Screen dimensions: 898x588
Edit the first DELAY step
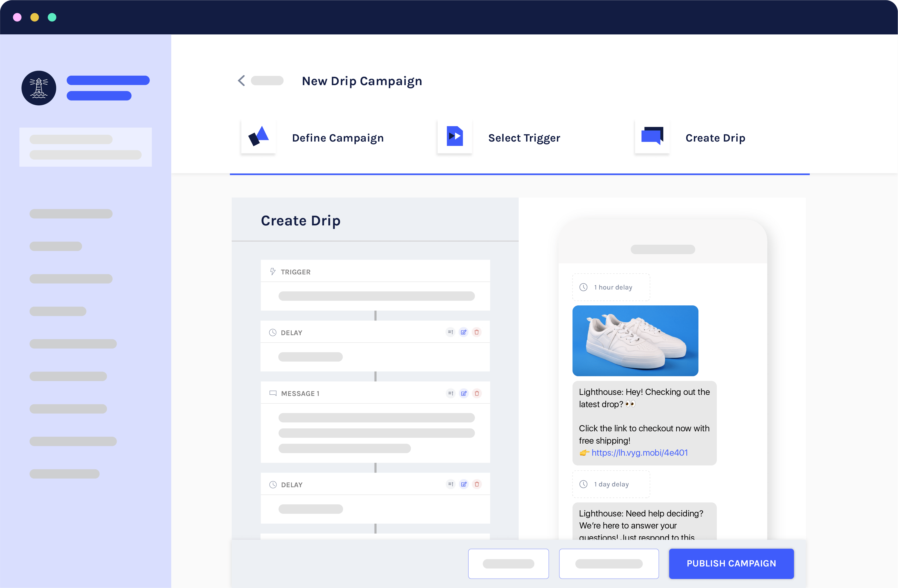click(464, 332)
